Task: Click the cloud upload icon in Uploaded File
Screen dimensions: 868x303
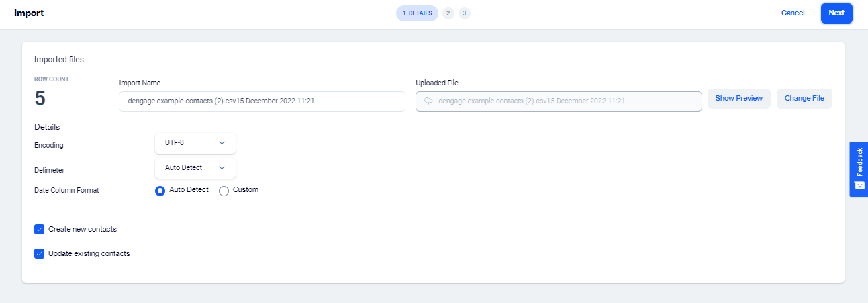Action: click(x=428, y=101)
